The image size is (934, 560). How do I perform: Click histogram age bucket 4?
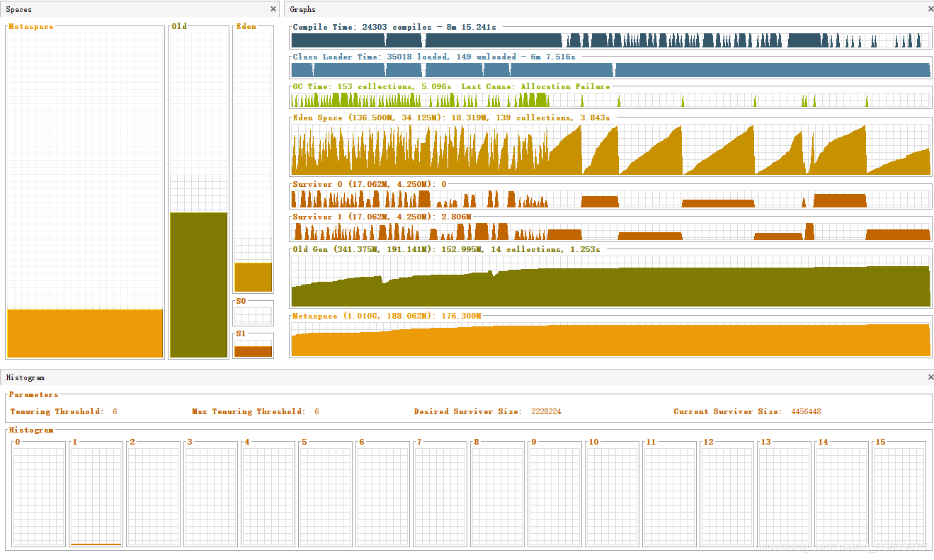pyautogui.click(x=268, y=496)
